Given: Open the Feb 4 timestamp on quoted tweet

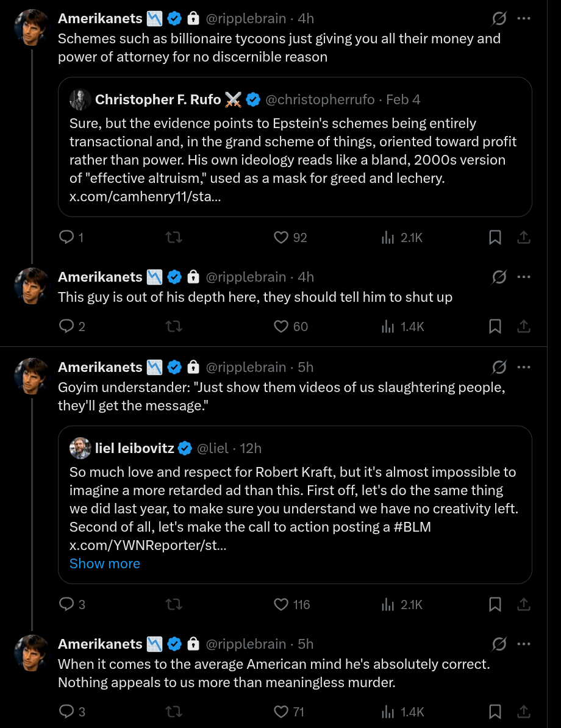Looking at the screenshot, I should click(403, 99).
